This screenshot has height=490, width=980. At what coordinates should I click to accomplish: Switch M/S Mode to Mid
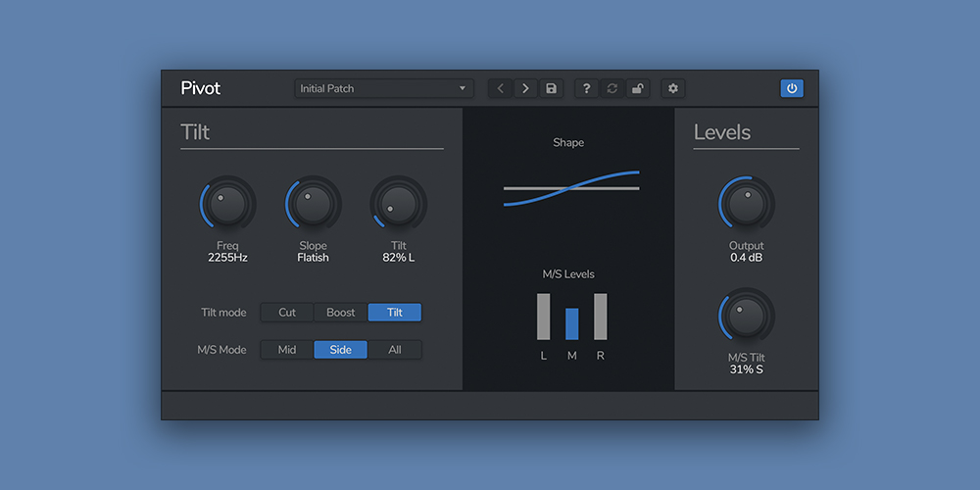click(287, 350)
